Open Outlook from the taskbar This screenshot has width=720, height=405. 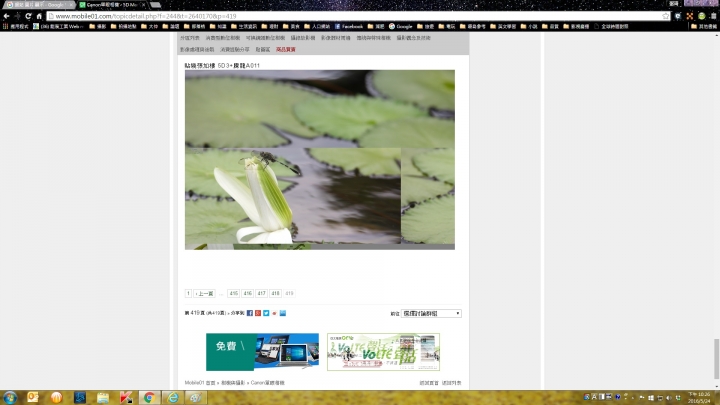33,398
